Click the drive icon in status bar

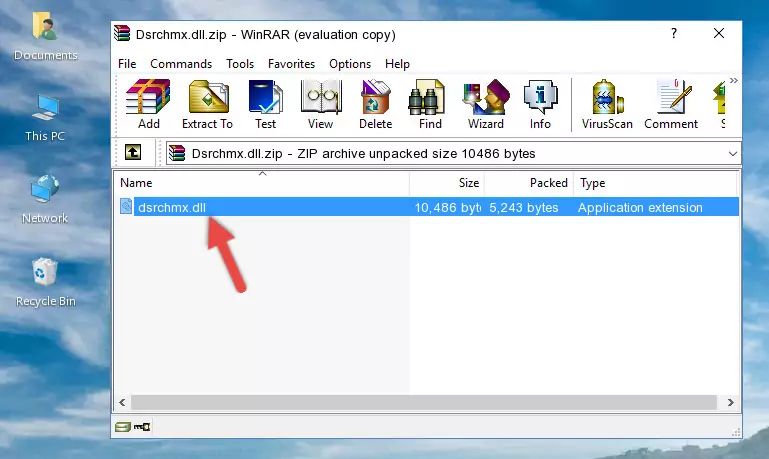tap(123, 427)
